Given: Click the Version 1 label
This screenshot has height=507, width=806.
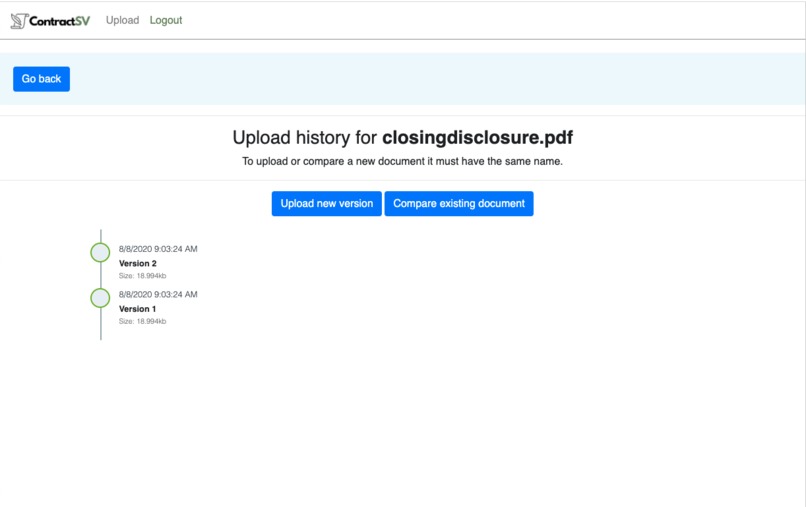Looking at the screenshot, I should coord(137,309).
